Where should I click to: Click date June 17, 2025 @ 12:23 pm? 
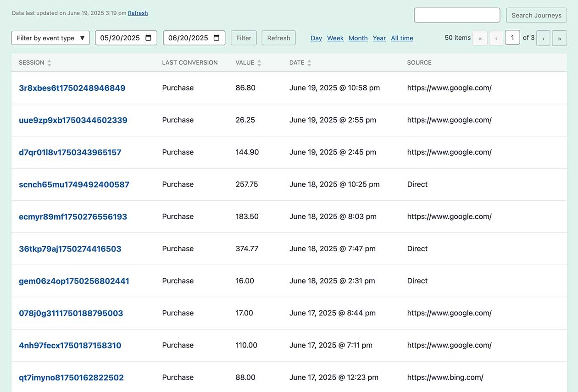[x=334, y=377]
